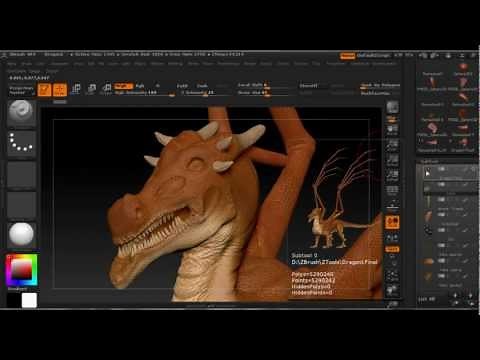Open the empty Texture slot
Viewport: 480px width, 360px height.
(x=22, y=205)
